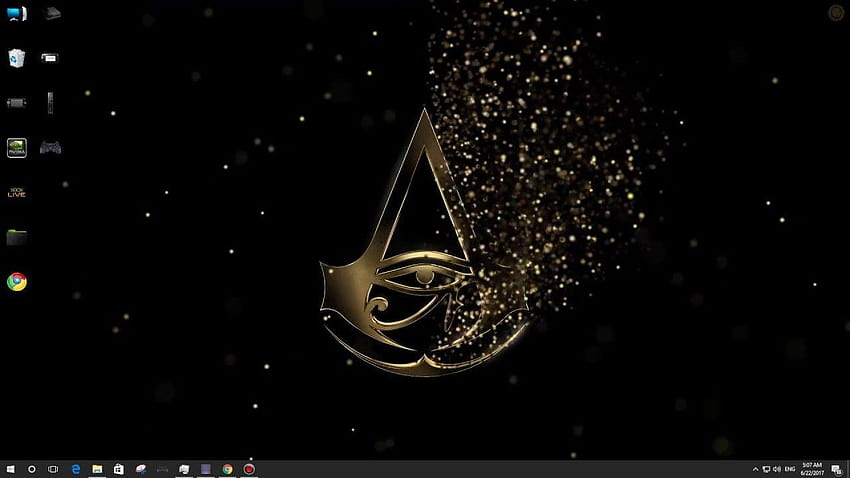
Task: Open the Xbox Live desktop shortcut
Action: coord(16,192)
